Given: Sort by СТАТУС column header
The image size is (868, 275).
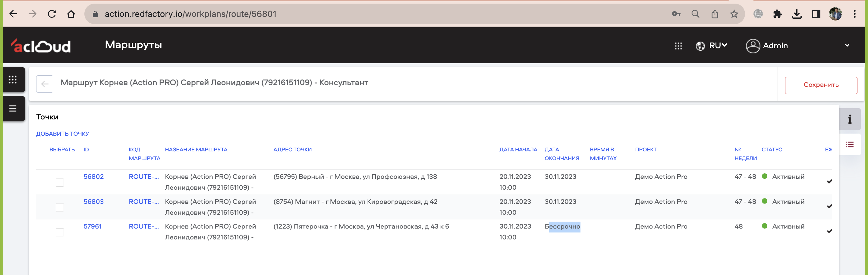Looking at the screenshot, I should (772, 150).
